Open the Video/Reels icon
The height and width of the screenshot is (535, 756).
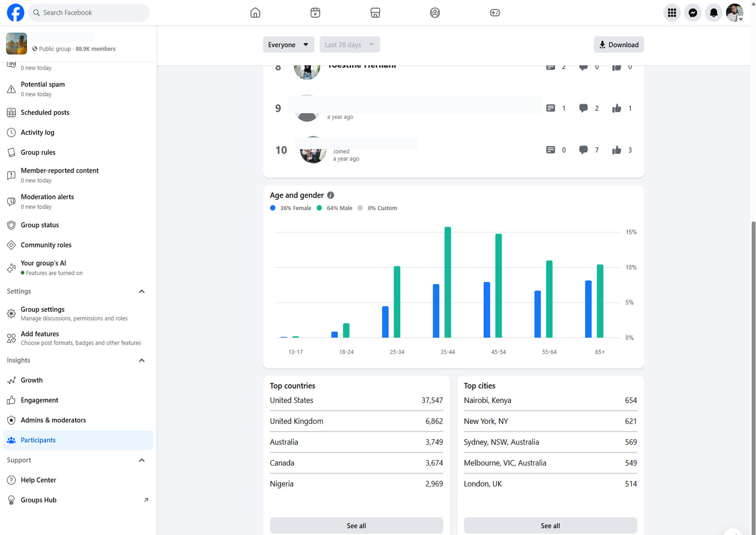(x=315, y=13)
